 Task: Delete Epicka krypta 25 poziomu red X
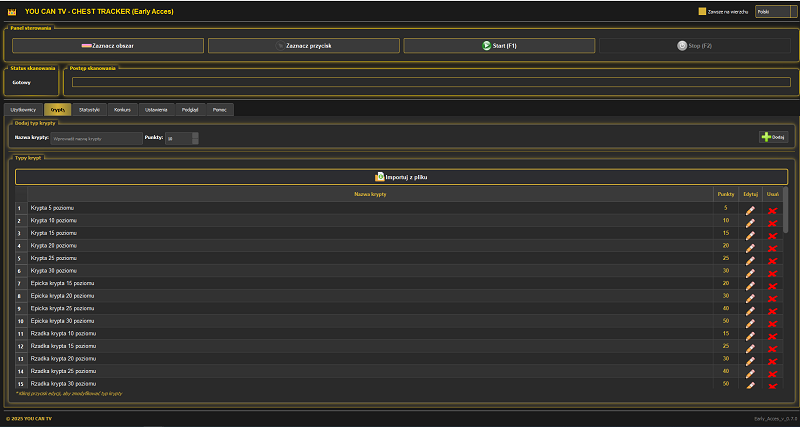pyautogui.click(x=772, y=311)
